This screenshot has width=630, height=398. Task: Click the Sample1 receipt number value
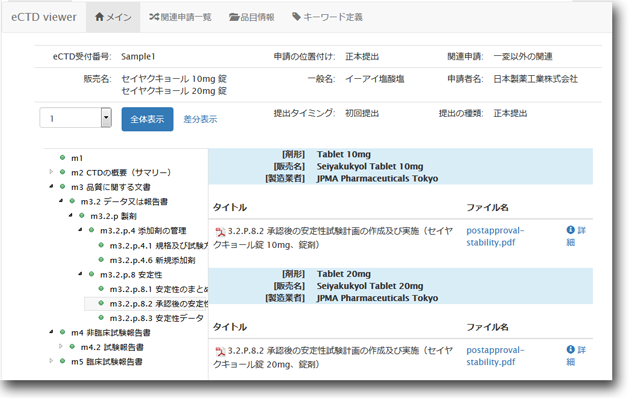pos(138,57)
